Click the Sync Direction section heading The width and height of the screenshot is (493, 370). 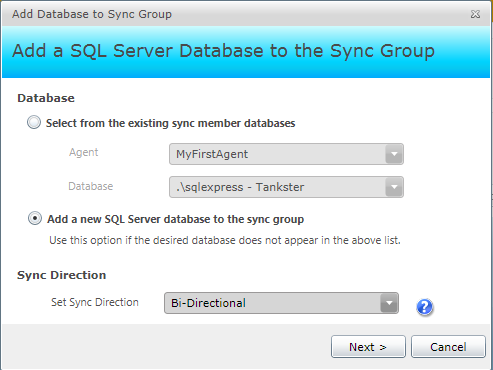(x=62, y=275)
